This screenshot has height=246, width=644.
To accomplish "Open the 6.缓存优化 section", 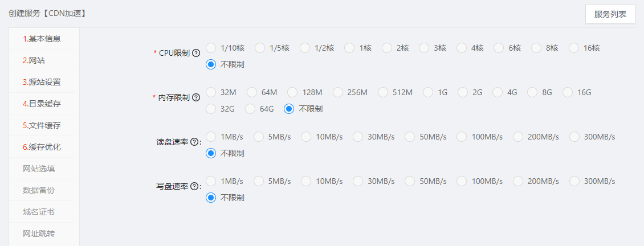I will pyautogui.click(x=42, y=147).
